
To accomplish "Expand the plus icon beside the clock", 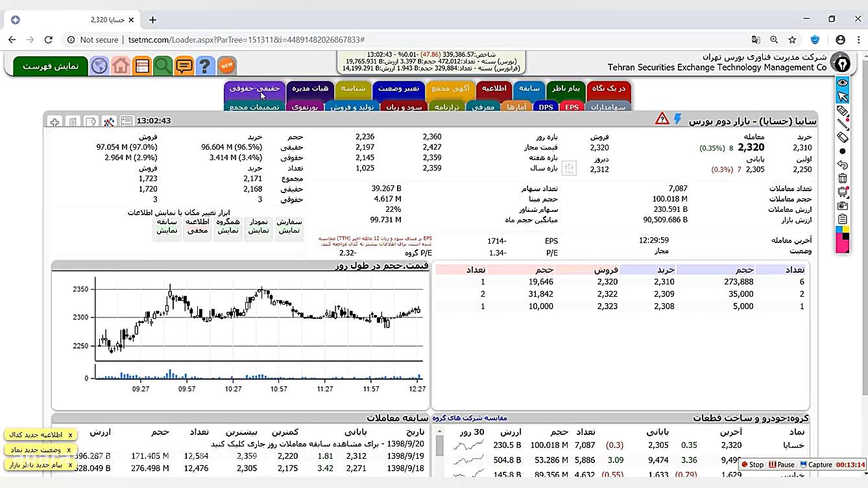I will (54, 121).
